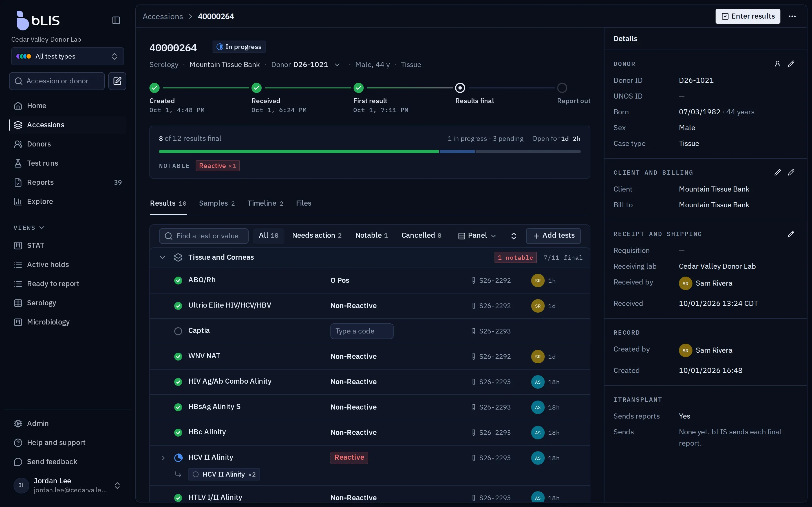Collapse the Tissue and Corneas group
Image resolution: width=812 pixels, height=507 pixels.
point(162,257)
